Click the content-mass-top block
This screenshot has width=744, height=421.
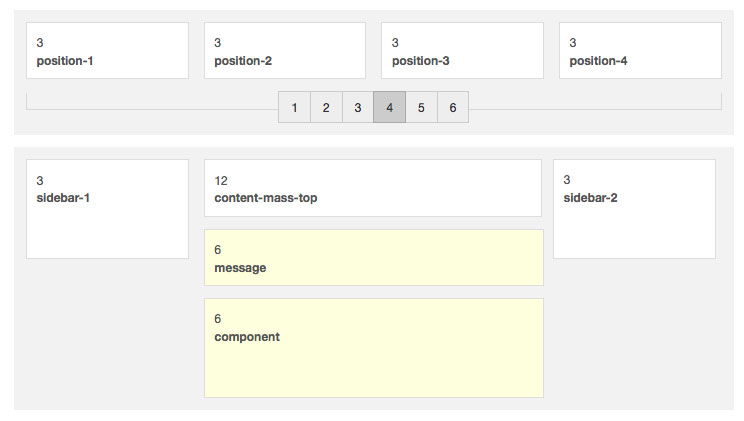[373, 188]
